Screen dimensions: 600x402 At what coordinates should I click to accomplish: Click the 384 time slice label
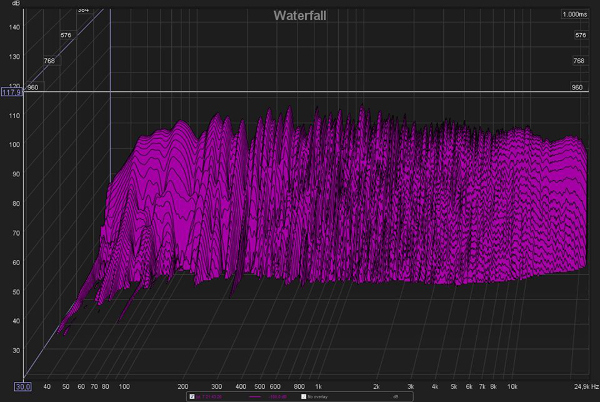pos(82,9)
